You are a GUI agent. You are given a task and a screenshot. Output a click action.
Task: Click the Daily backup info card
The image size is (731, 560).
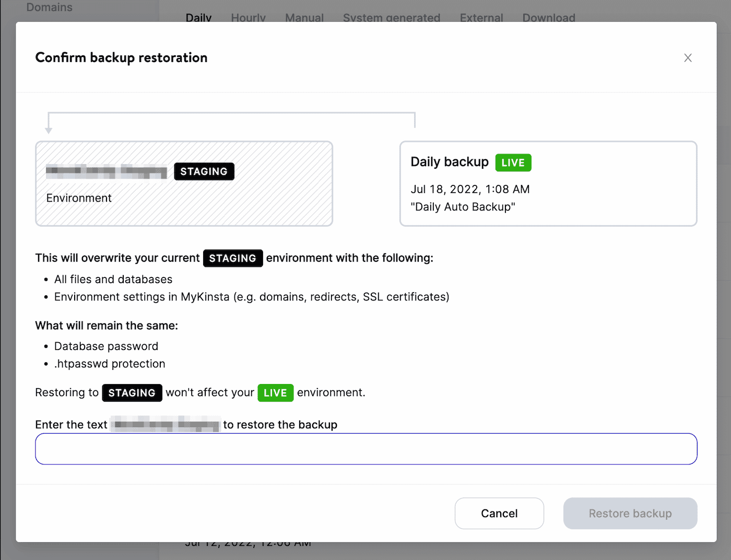[x=548, y=183]
